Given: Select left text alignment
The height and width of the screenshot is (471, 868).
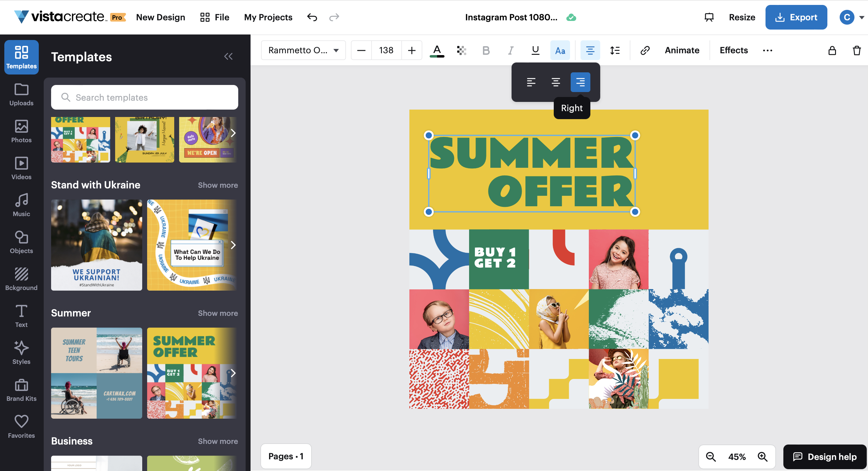Looking at the screenshot, I should click(x=531, y=82).
